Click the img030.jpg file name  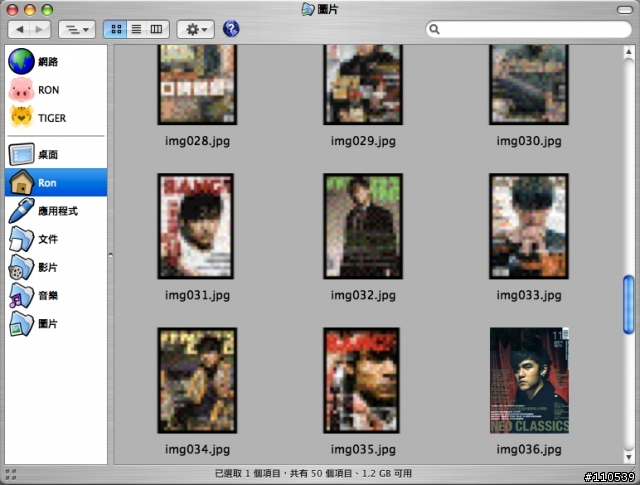click(x=529, y=141)
